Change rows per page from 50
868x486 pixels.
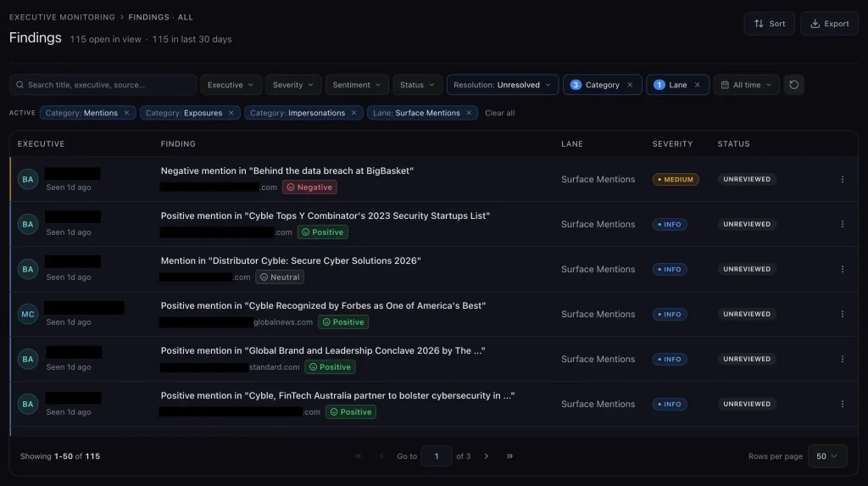click(x=827, y=456)
